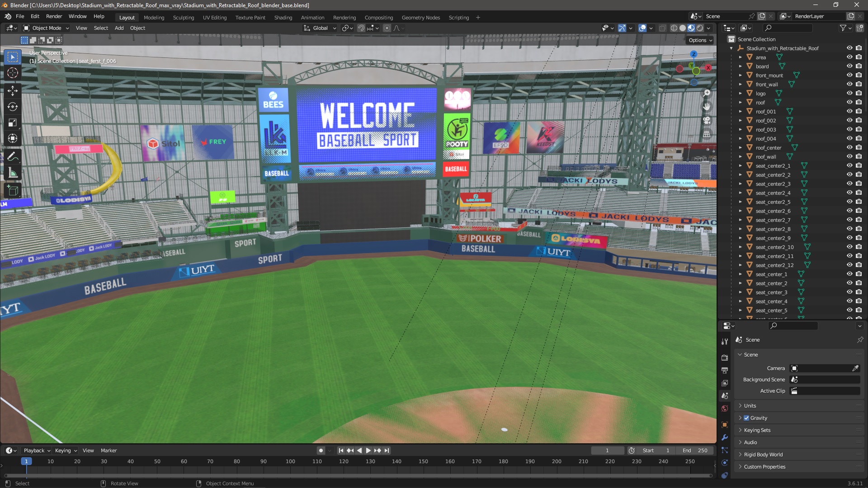
Task: Jump to the timeline end frame
Action: [x=387, y=450]
